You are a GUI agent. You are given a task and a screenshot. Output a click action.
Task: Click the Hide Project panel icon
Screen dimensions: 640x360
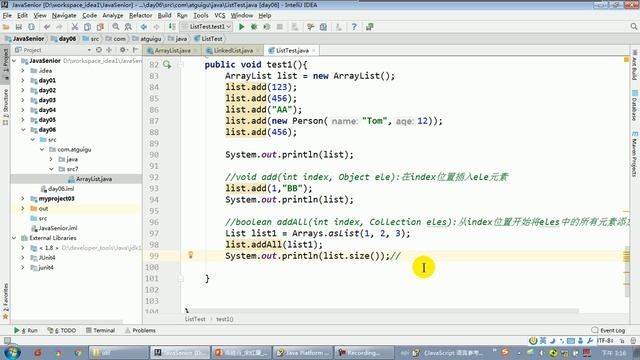tap(136, 50)
